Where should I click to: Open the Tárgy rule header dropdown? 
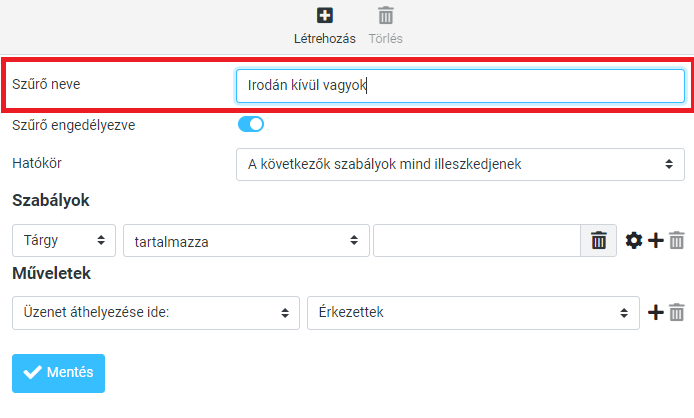point(63,240)
